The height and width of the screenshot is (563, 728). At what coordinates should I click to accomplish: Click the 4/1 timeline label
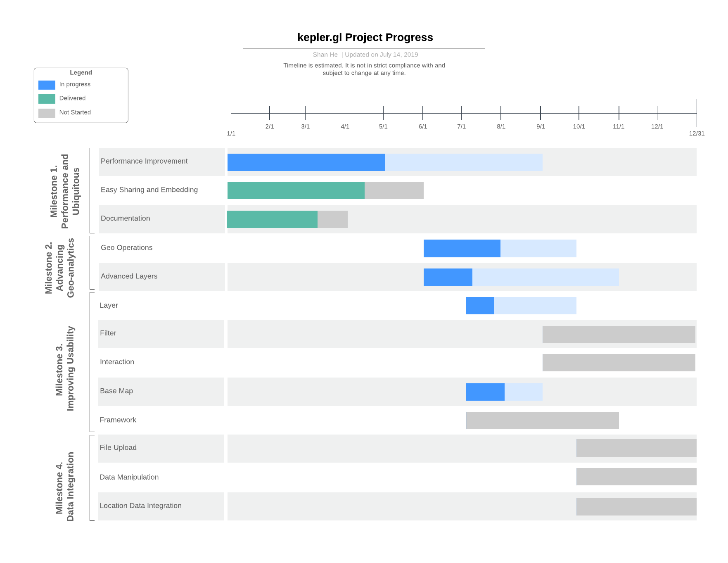pos(345,126)
